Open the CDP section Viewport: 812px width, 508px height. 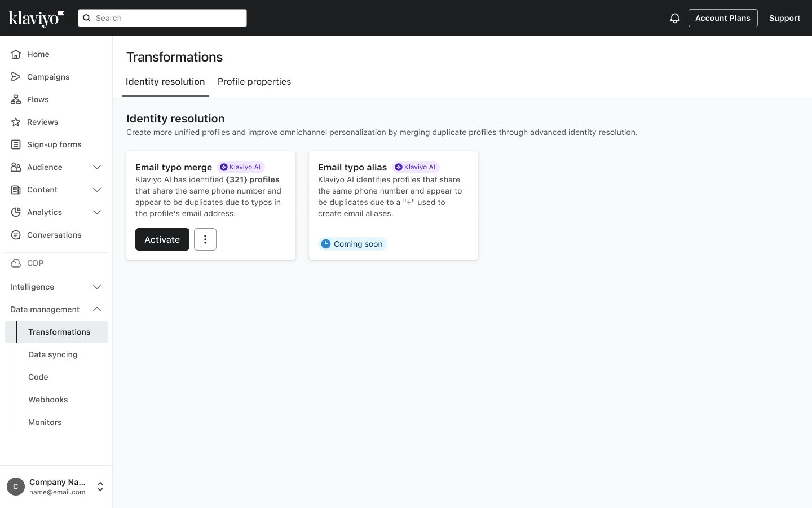click(35, 263)
